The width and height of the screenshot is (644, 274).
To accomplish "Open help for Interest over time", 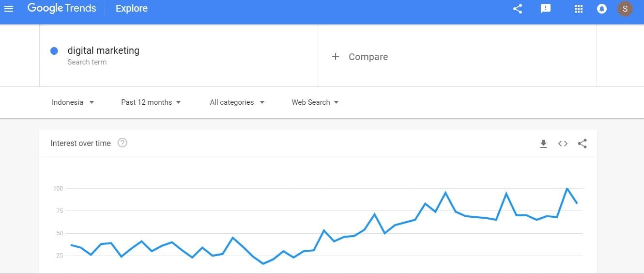I will point(123,143).
